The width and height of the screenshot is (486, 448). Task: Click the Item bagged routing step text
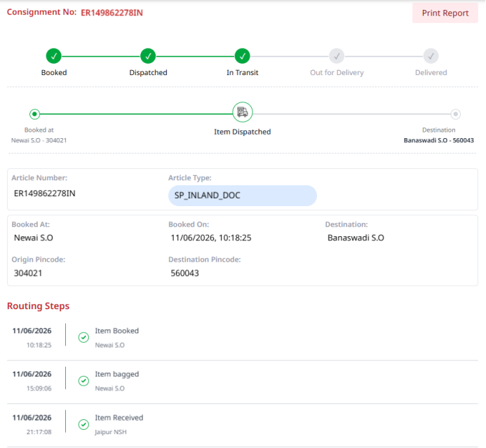click(x=117, y=374)
